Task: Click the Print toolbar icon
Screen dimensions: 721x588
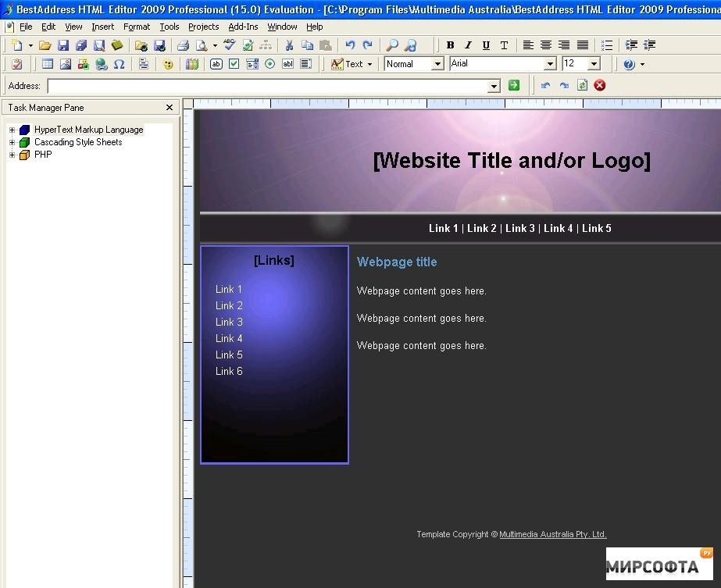Action: point(183,45)
